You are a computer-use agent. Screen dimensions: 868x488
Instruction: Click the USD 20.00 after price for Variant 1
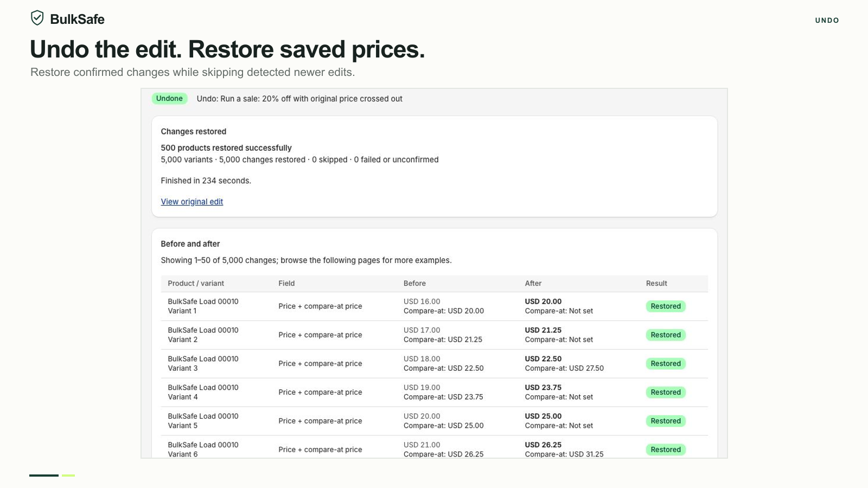click(x=543, y=301)
